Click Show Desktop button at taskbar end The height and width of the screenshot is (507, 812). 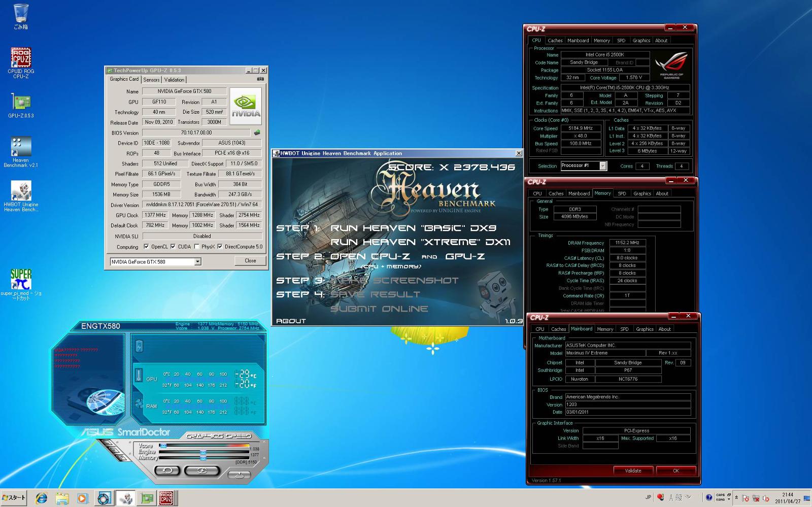tap(807, 498)
